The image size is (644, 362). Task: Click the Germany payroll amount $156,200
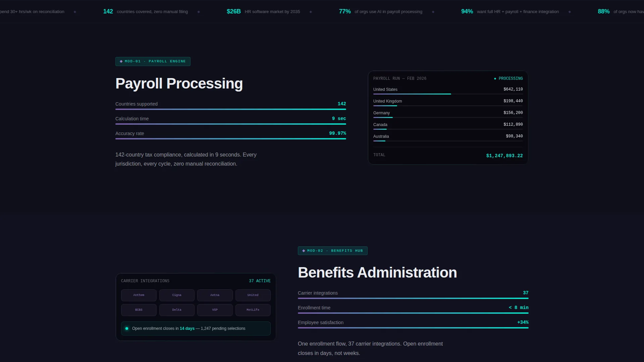(513, 113)
